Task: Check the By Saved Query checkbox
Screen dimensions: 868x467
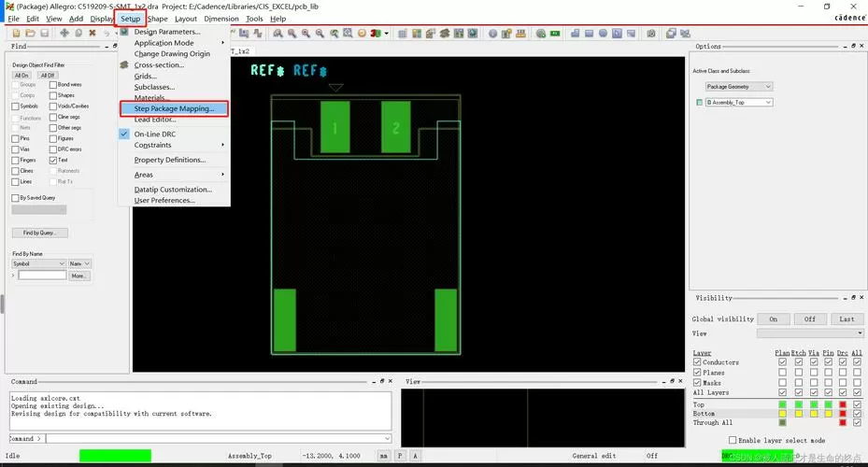Action: click(16, 197)
